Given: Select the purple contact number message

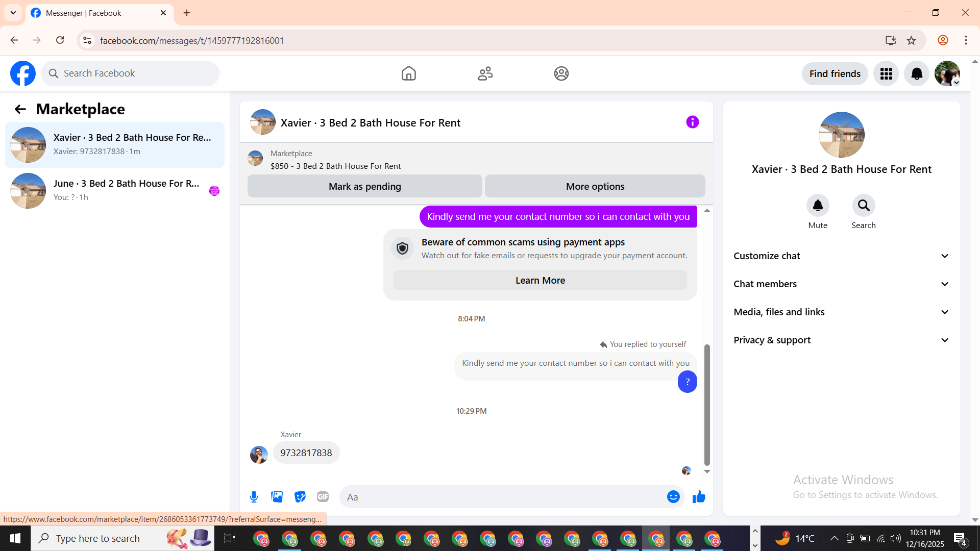Looking at the screenshot, I should (x=558, y=217).
